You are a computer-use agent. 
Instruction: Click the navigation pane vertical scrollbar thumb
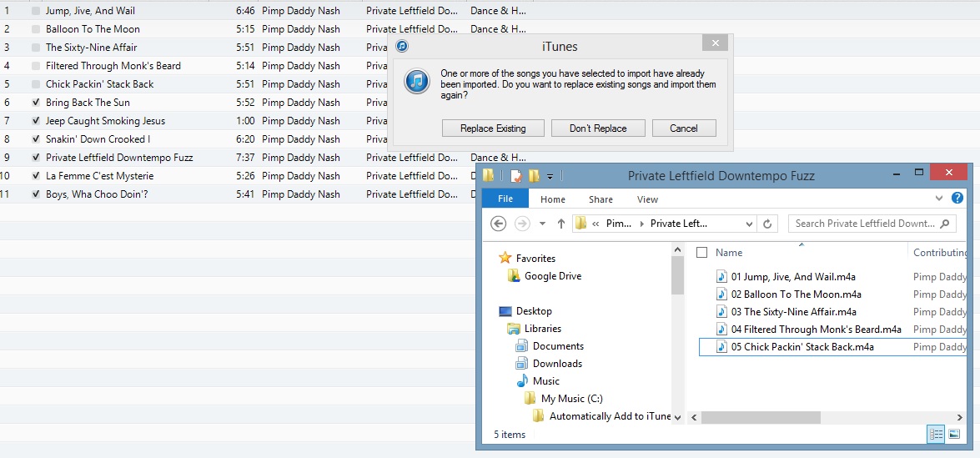677,275
